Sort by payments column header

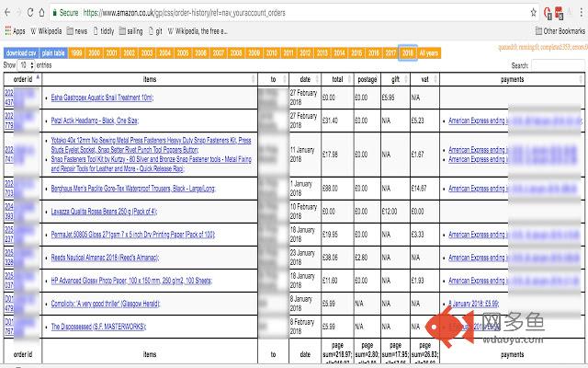coord(513,79)
